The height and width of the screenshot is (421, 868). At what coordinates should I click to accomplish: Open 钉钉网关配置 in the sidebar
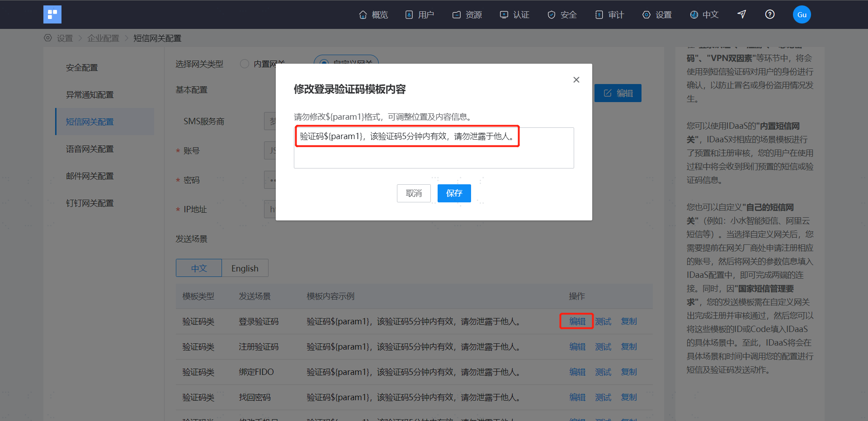coord(90,203)
